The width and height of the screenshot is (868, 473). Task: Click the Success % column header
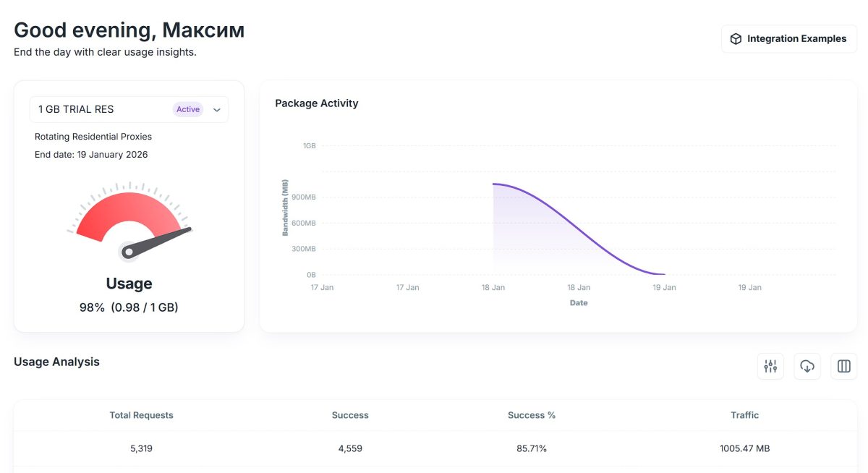532,415
